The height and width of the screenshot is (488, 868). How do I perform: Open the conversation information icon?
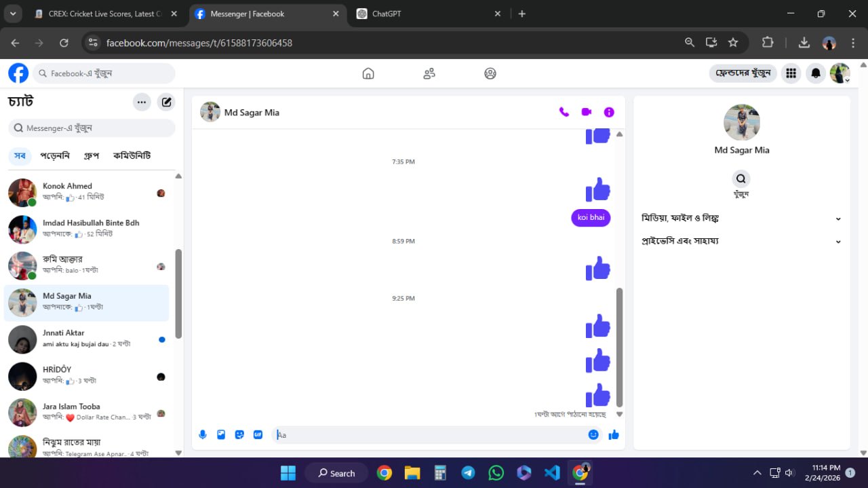[609, 112]
